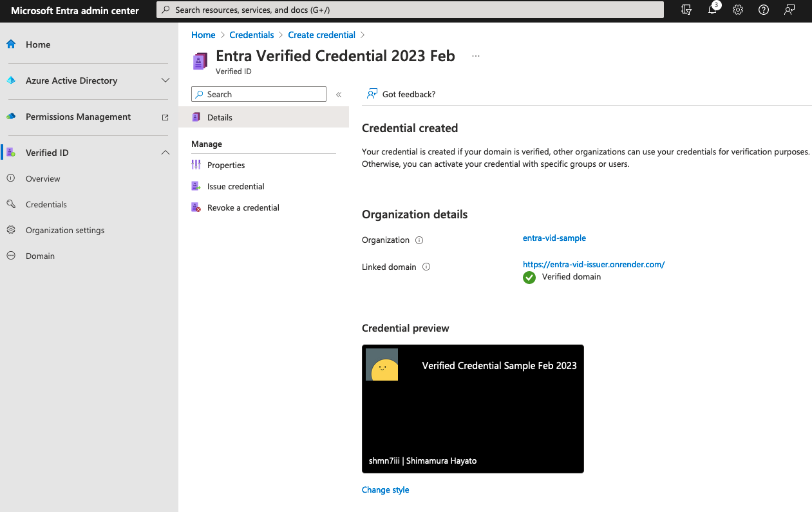The width and height of the screenshot is (812, 512).
Task: Select Properties in the Manage menu
Action: [226, 166]
